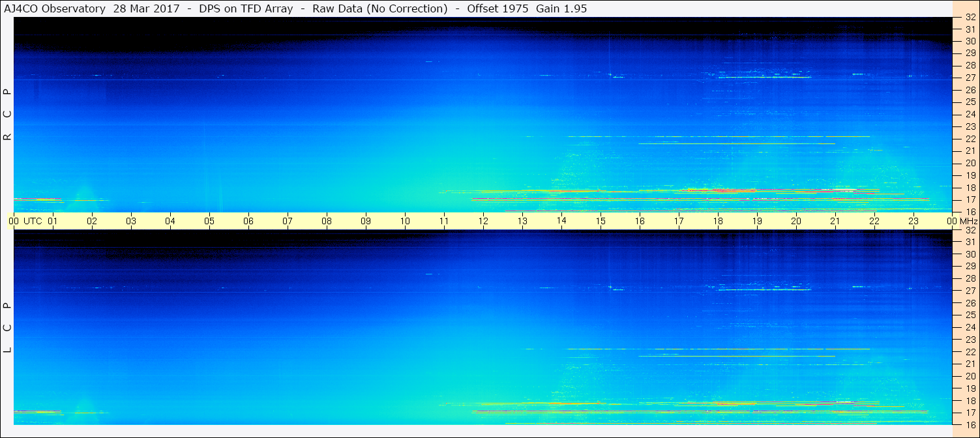
Task: Select the 09 hour marker
Action: [366, 221]
